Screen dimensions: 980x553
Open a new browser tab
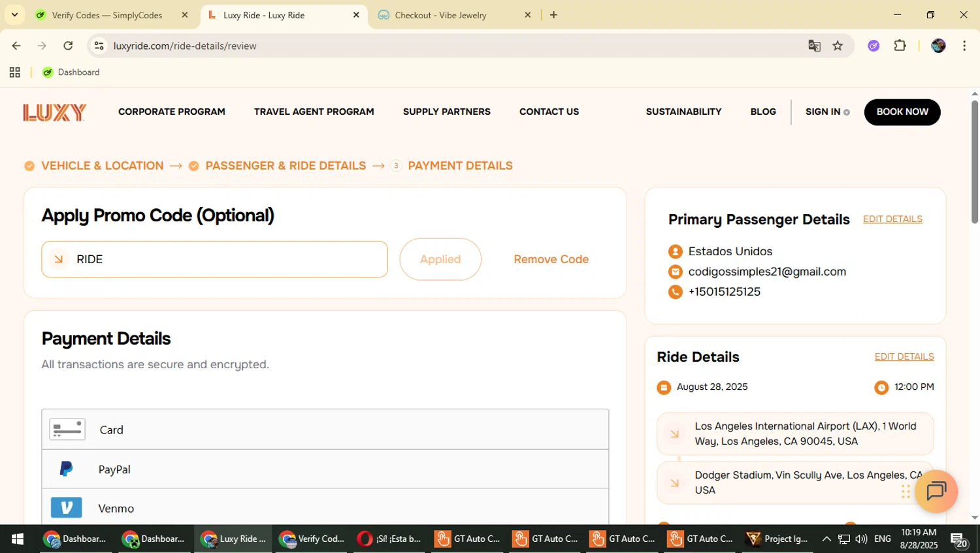coord(553,15)
